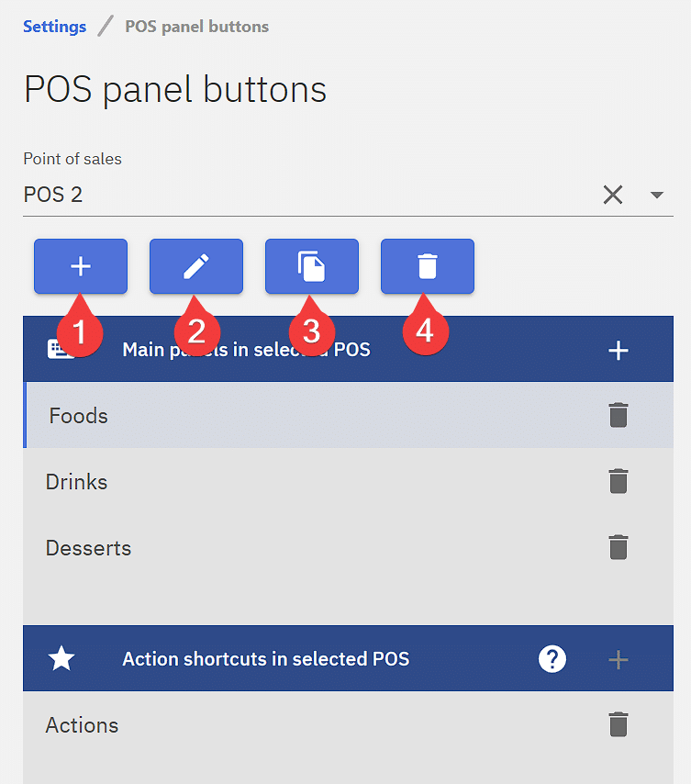Add a new main panel with plus
This screenshot has height=784, width=691.
tap(619, 350)
